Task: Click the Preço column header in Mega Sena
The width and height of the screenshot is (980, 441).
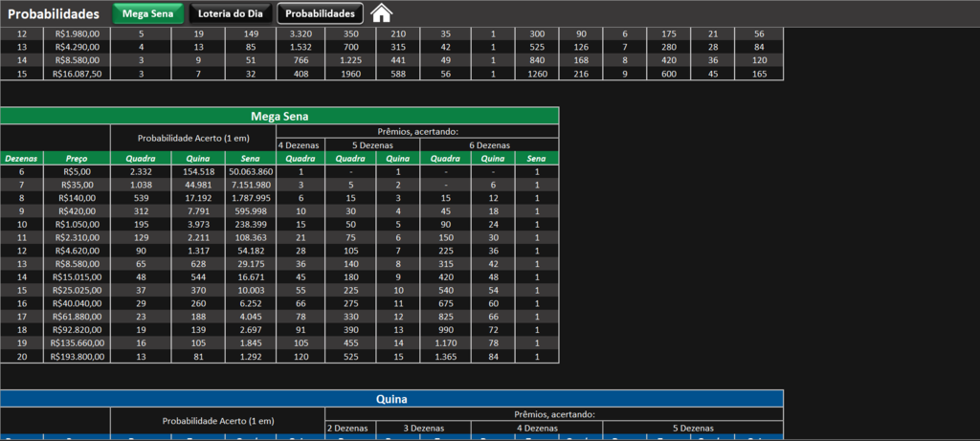Action: (77, 159)
